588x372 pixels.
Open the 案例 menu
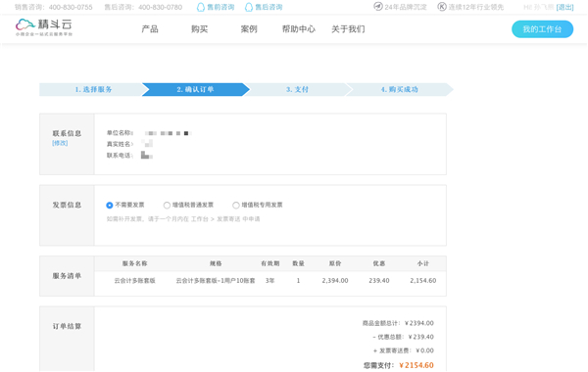[249, 29]
